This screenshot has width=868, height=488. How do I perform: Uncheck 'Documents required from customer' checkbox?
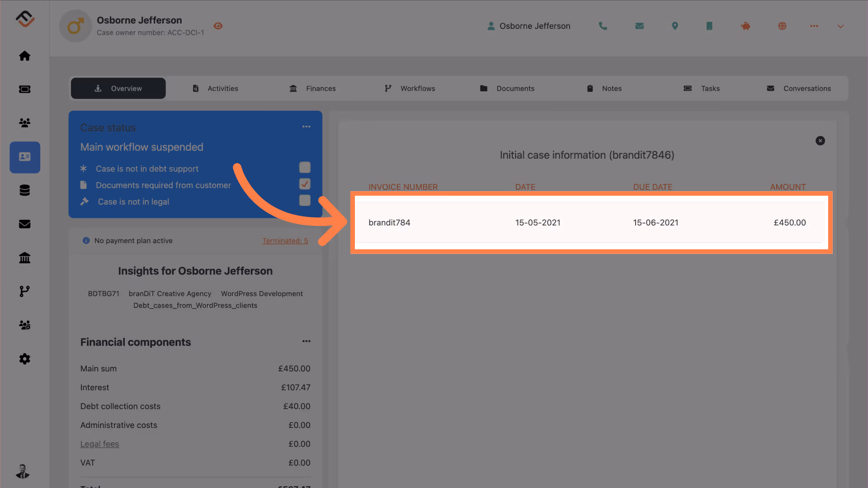305,184
